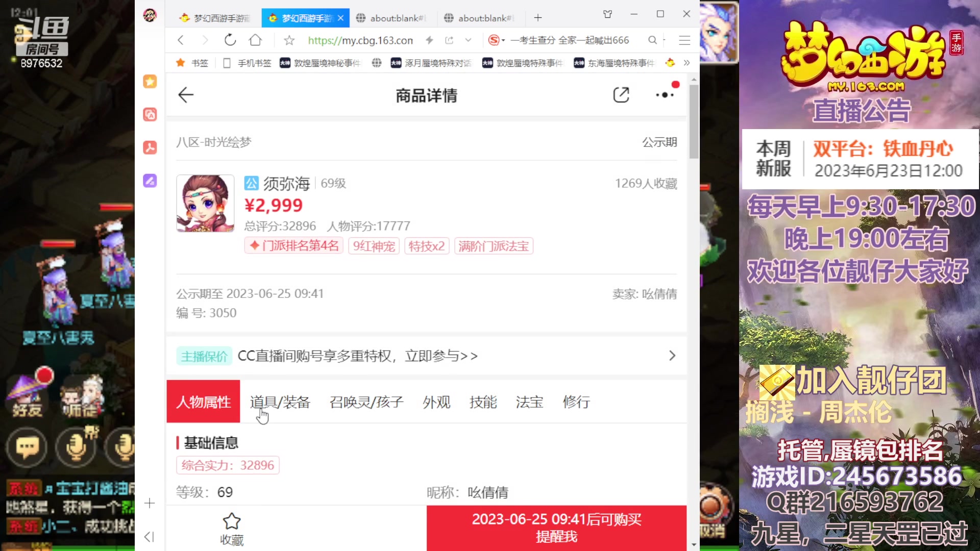Open new tab with plus button

point(538,18)
